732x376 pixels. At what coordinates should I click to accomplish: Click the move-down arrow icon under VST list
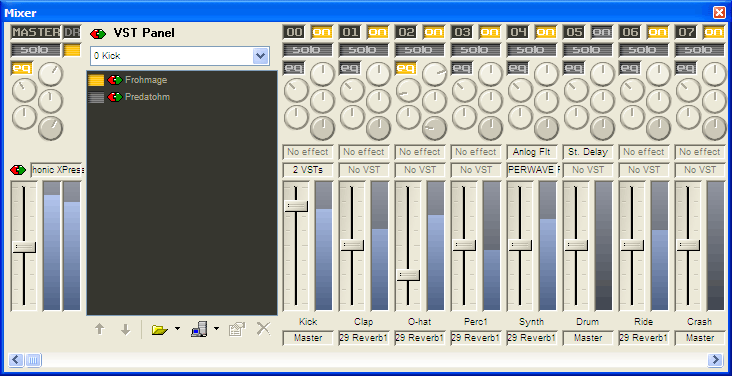pos(125,329)
